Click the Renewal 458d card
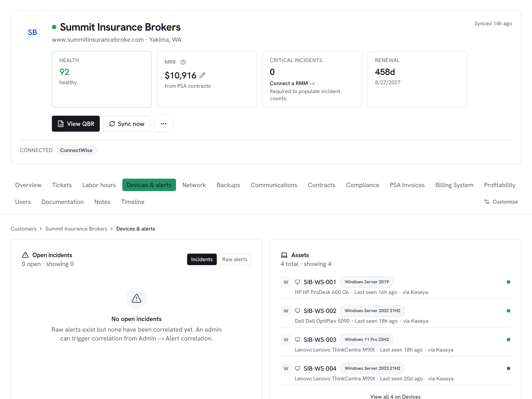 point(417,79)
